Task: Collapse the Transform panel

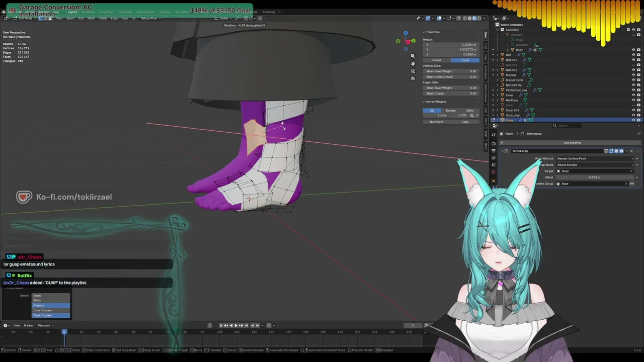Action: click(x=424, y=32)
